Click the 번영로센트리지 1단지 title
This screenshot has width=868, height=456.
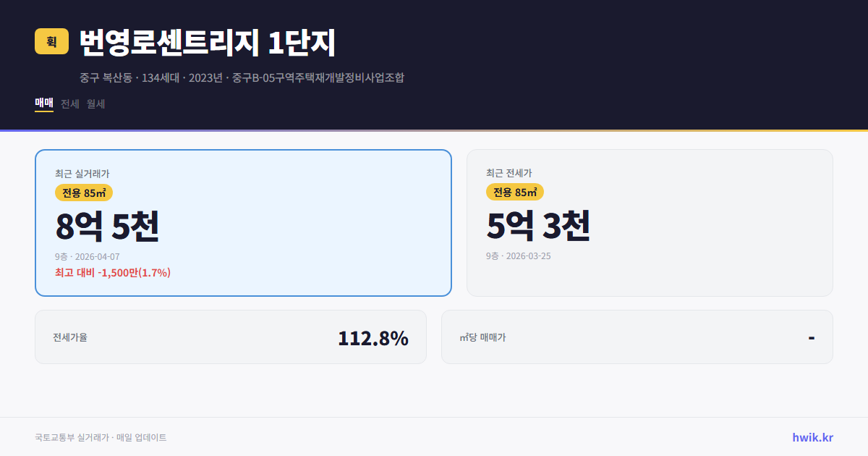[x=205, y=43]
